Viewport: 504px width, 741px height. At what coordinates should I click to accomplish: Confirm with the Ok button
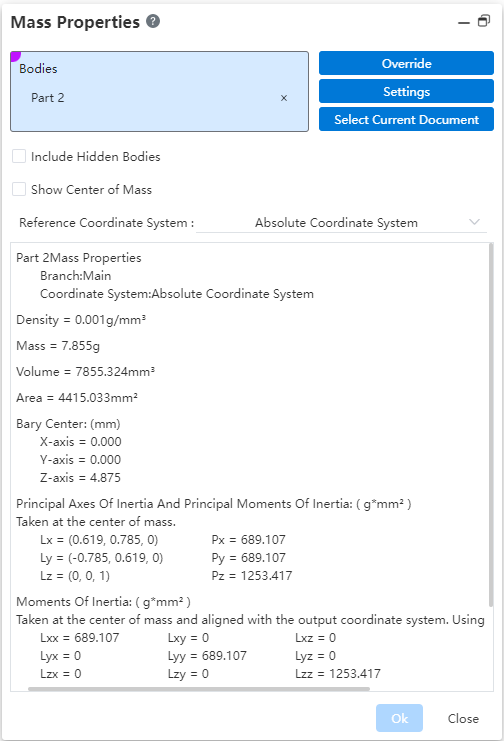point(400,718)
